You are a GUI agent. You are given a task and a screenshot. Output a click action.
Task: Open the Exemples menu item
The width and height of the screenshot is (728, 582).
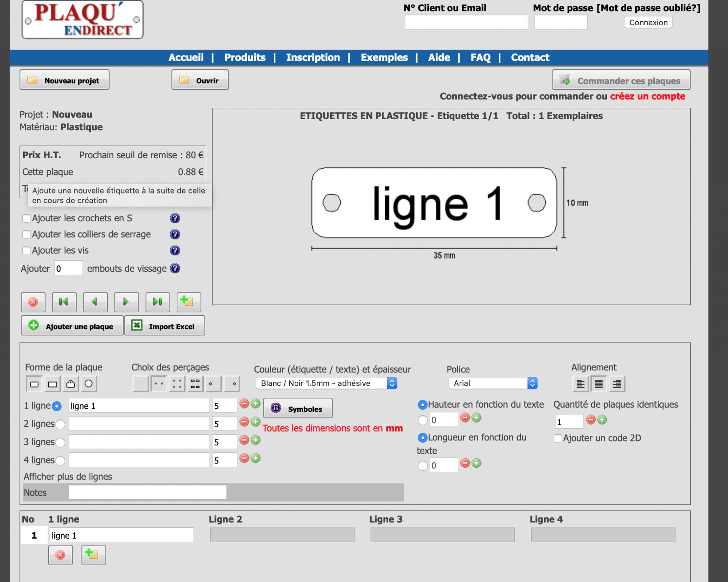(x=384, y=57)
